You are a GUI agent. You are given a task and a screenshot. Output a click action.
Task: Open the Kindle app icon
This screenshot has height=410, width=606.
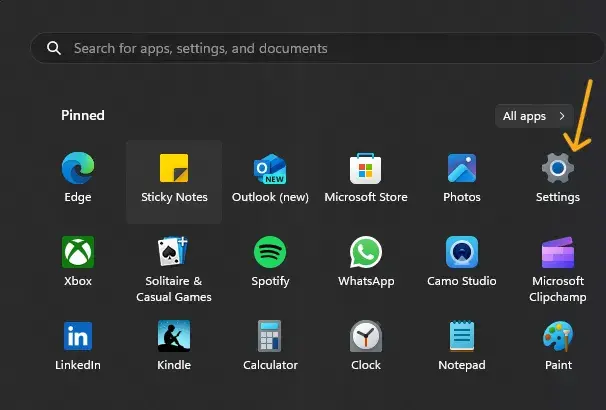tap(174, 336)
